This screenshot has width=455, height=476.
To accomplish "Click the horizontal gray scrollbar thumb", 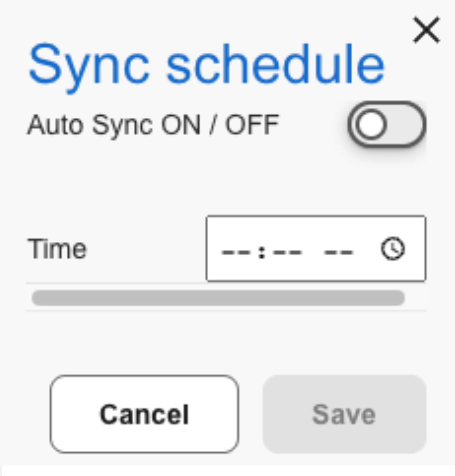I will click(218, 298).
